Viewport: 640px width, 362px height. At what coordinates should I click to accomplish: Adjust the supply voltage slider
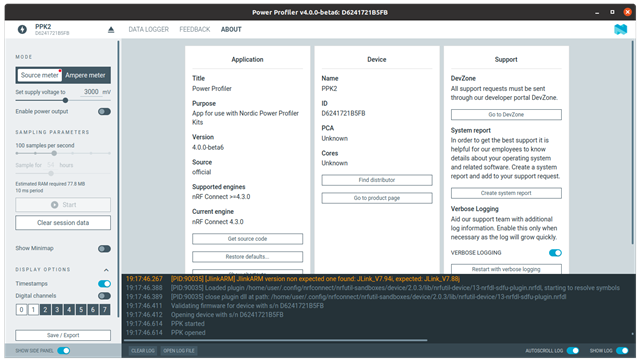65,100
